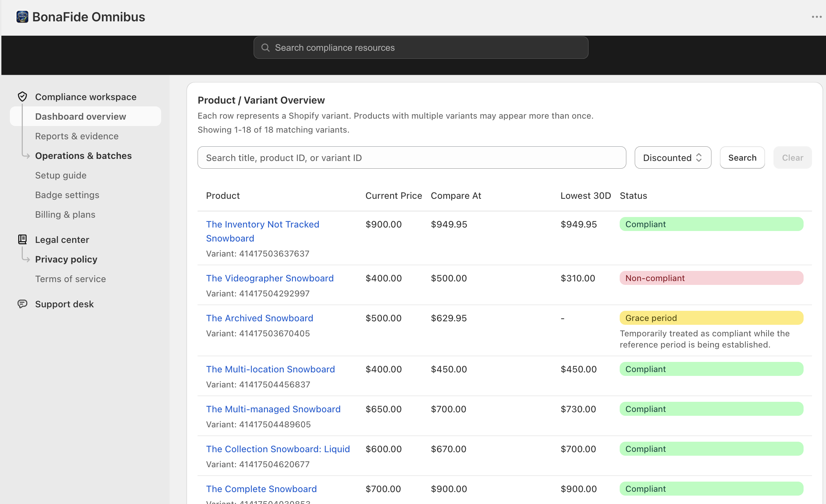Click the BonaFide Omnibus title text
826x504 pixels.
tap(89, 17)
